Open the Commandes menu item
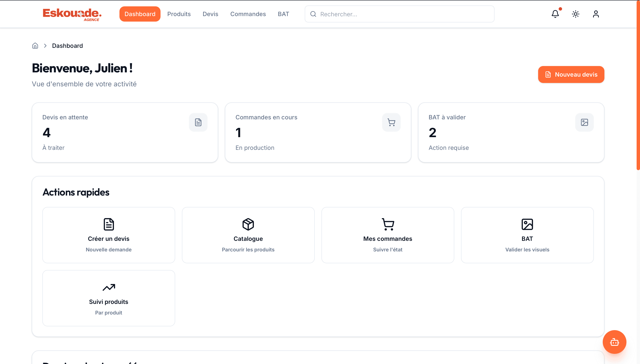The height and width of the screenshot is (364, 640). (x=248, y=14)
